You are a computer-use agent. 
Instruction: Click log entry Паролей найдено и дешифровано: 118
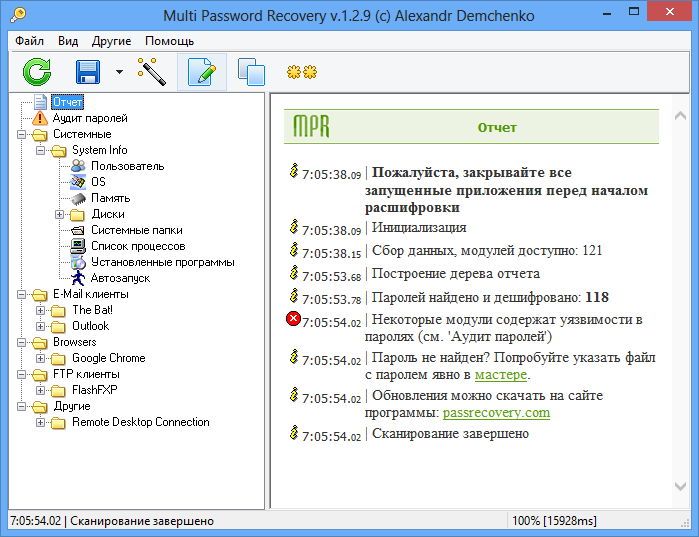490,297
